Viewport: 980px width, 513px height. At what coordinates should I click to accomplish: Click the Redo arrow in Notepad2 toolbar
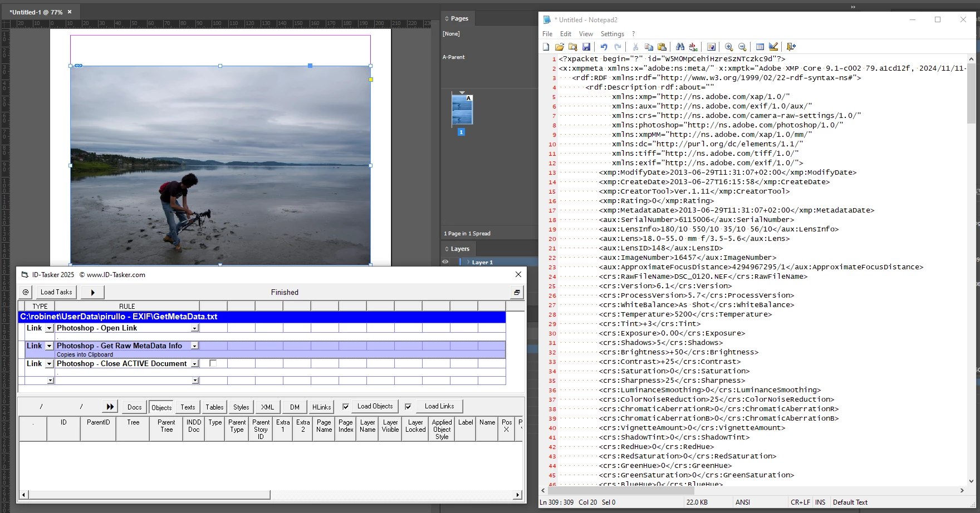618,47
